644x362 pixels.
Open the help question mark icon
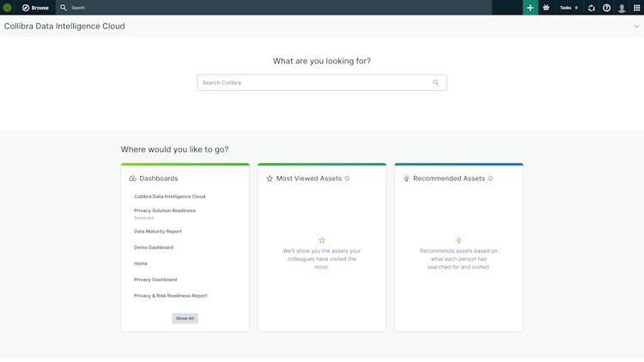click(x=606, y=8)
